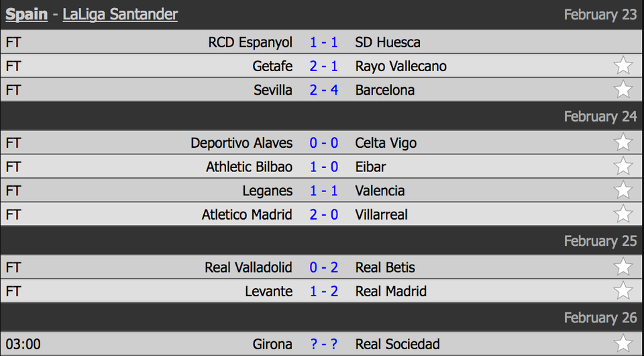Viewport: 644px width, 356px height.
Task: Star the Athletic Bilbao vs Eibar match
Action: pyautogui.click(x=623, y=166)
